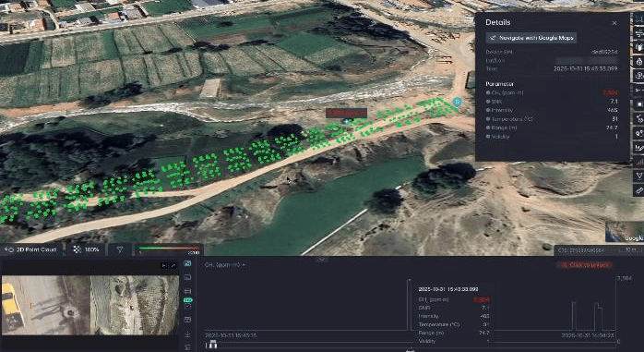Click the CRS label in map status bar
Screen dimensions: 644x352
(580, 250)
